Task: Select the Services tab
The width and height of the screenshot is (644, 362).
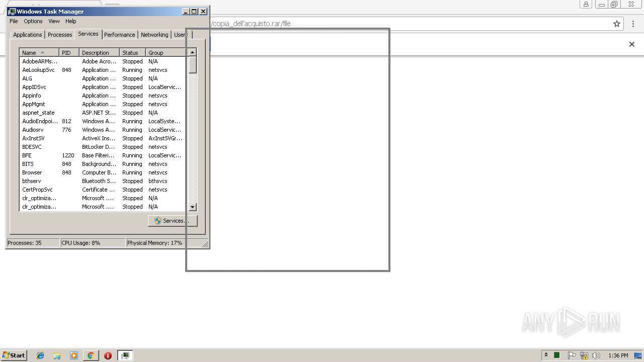Action: click(x=88, y=34)
